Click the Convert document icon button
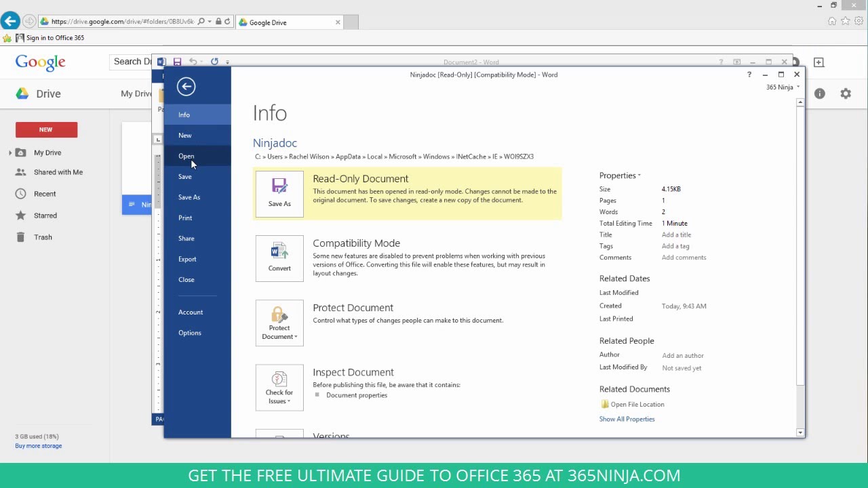The image size is (868, 488). pos(279,258)
